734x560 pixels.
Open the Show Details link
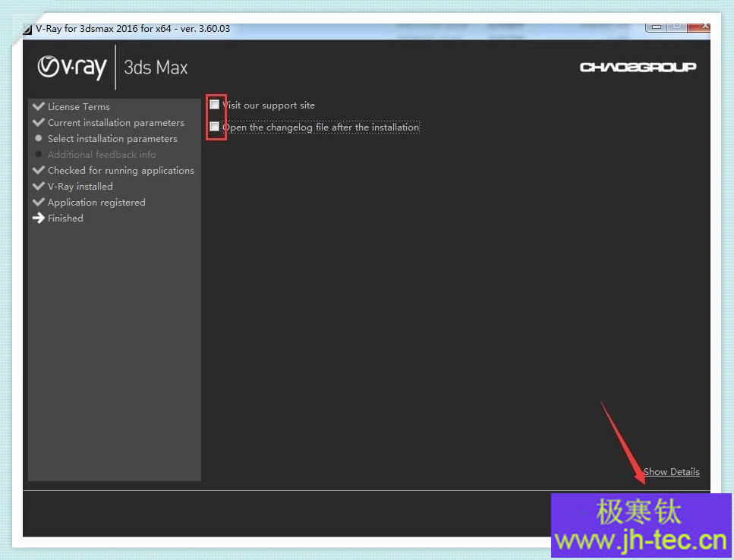(671, 471)
